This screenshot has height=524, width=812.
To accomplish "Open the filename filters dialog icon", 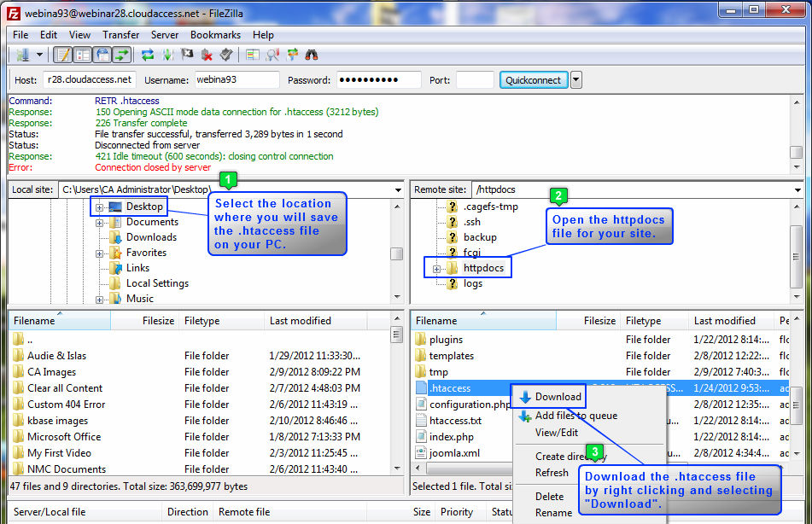I will [253, 55].
